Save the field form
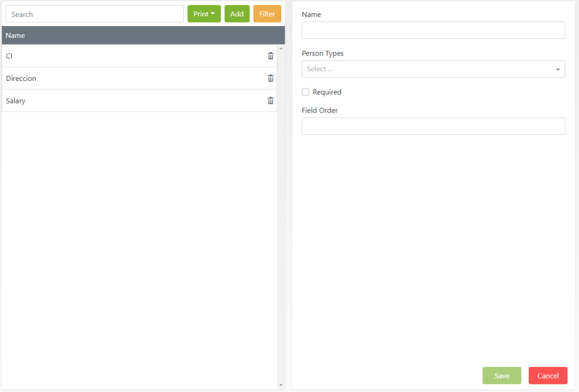The height and width of the screenshot is (392, 579). click(501, 376)
